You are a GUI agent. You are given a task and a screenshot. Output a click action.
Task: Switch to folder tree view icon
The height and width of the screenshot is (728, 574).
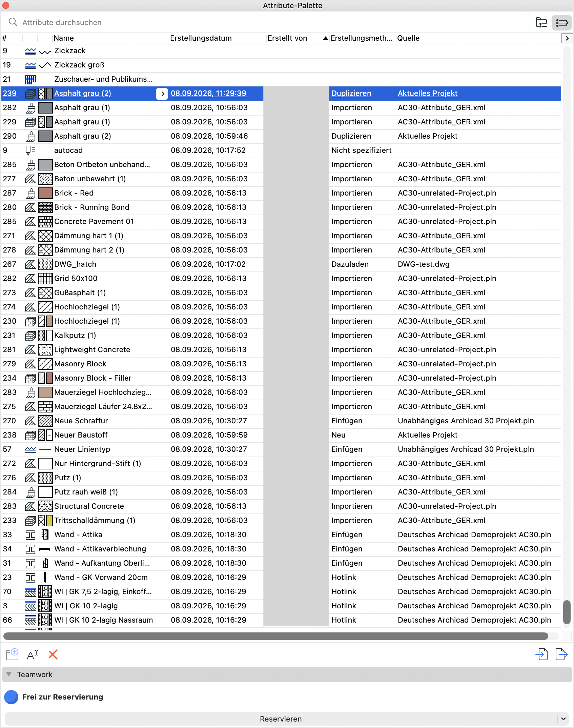point(541,23)
